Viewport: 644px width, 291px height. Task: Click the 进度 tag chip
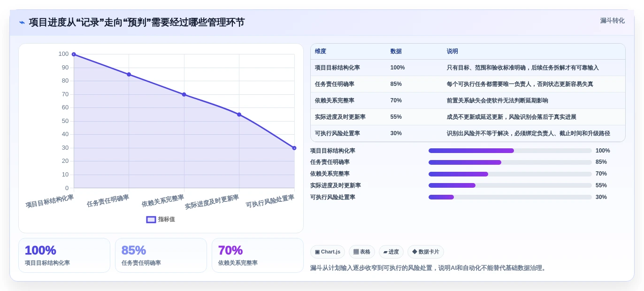391,252
